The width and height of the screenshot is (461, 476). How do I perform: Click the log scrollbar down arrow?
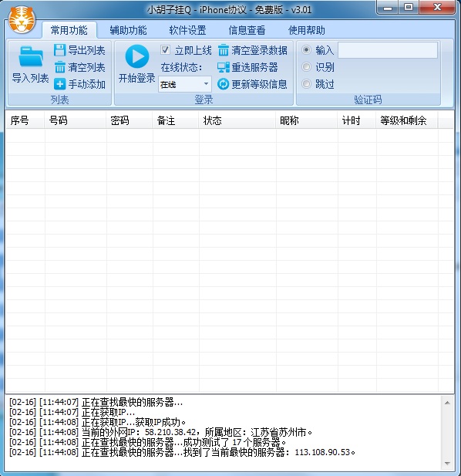coord(447,463)
